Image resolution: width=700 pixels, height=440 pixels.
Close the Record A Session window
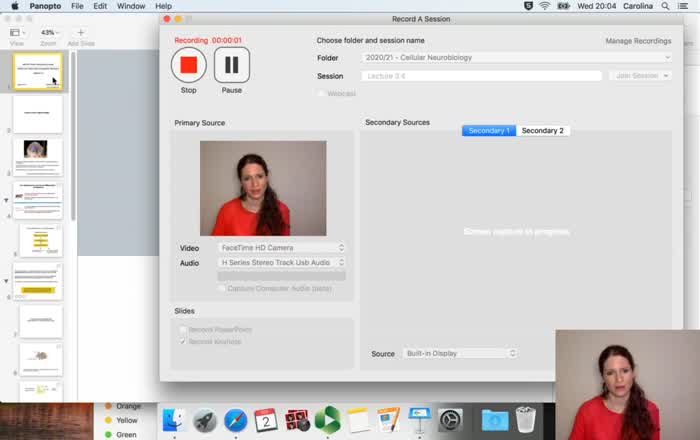pos(167,19)
